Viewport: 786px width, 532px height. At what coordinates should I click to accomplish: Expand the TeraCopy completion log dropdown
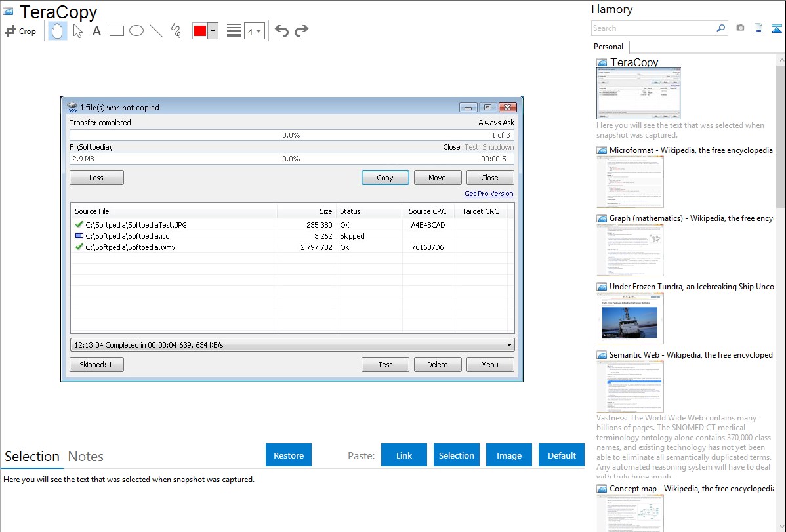pyautogui.click(x=509, y=345)
